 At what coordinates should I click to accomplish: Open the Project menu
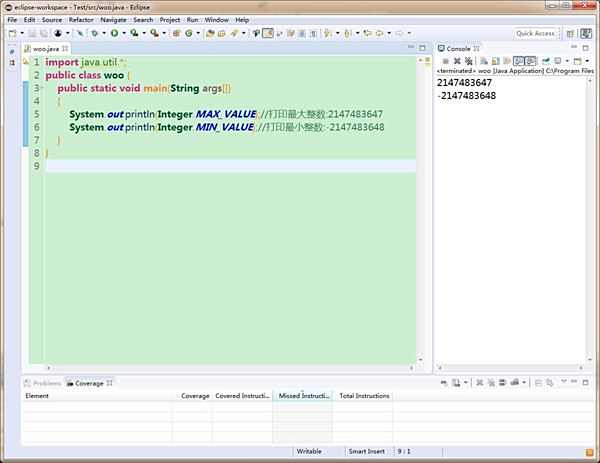click(x=170, y=20)
